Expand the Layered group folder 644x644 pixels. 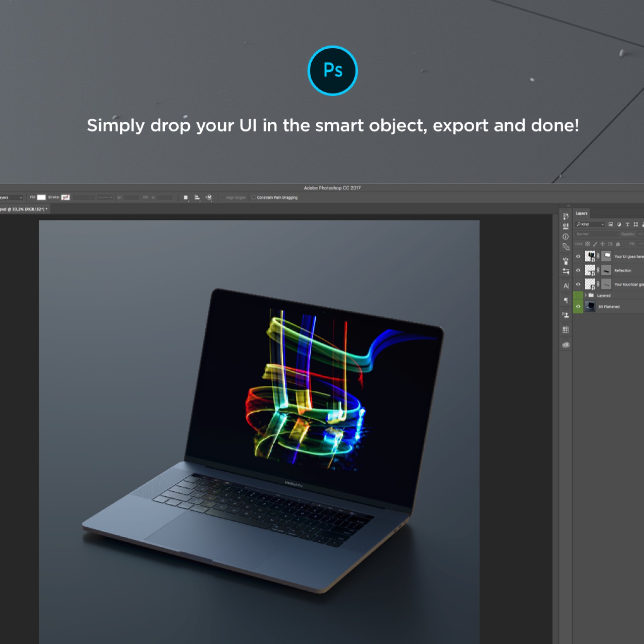(x=586, y=295)
